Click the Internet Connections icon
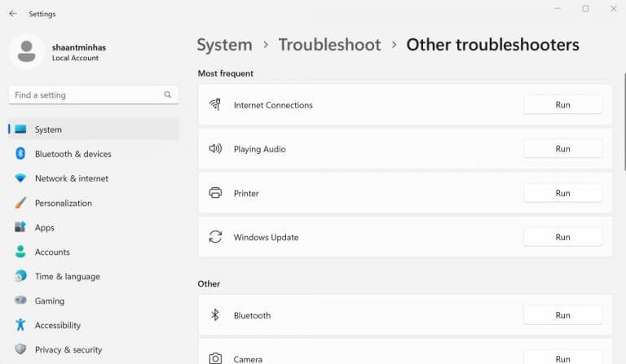626x364 pixels. (x=215, y=104)
